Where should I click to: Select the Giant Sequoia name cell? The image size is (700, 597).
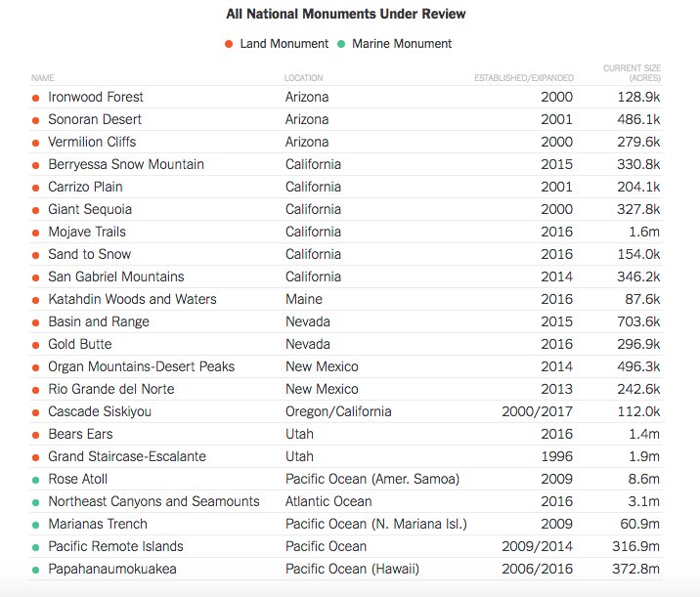90,209
